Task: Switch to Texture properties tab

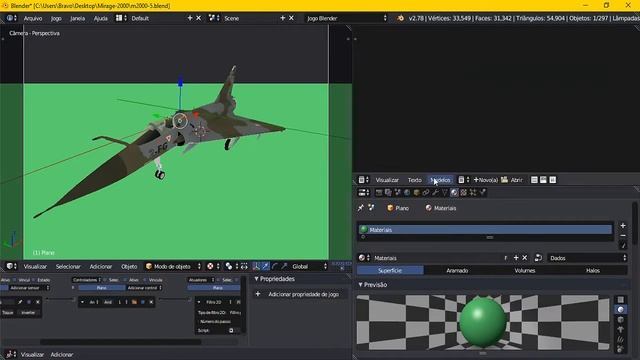Action: pos(463,192)
